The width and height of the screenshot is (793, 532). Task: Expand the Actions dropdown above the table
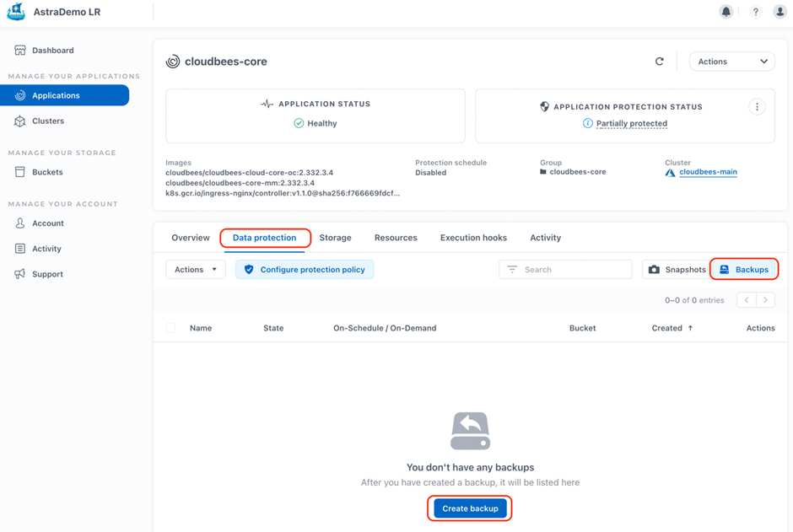pyautogui.click(x=195, y=269)
